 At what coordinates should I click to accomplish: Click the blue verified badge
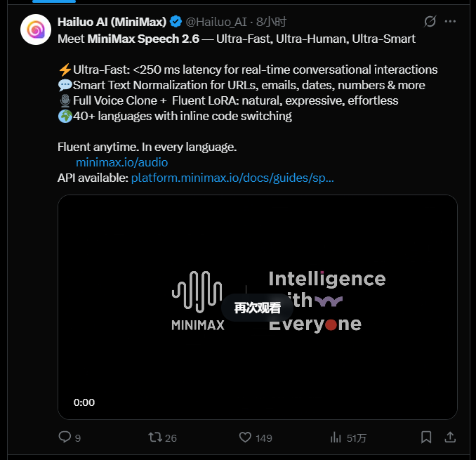[176, 22]
